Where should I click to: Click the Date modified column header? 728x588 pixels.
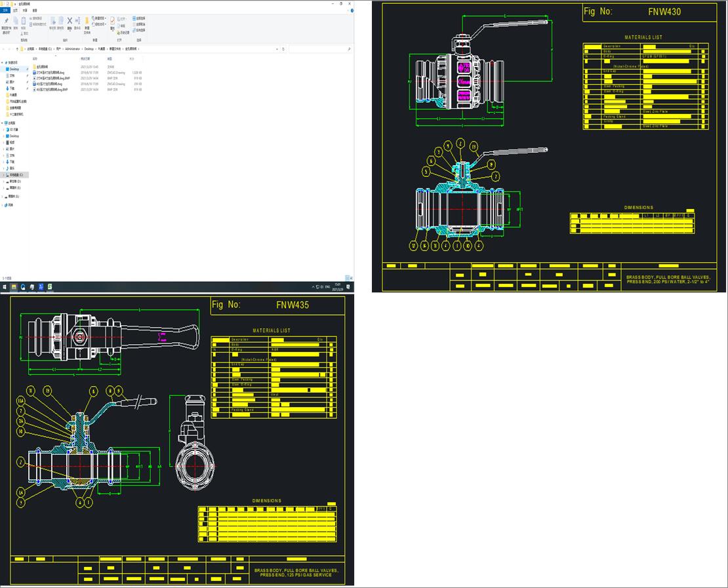tap(85, 59)
